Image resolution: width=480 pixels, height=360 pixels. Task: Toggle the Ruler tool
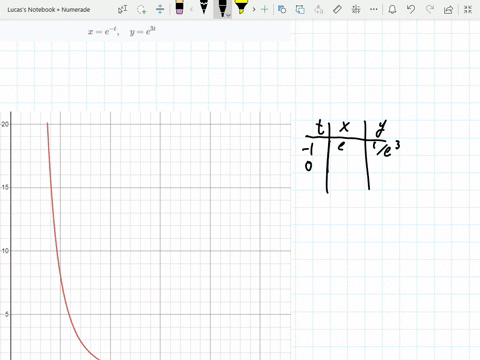point(337,9)
